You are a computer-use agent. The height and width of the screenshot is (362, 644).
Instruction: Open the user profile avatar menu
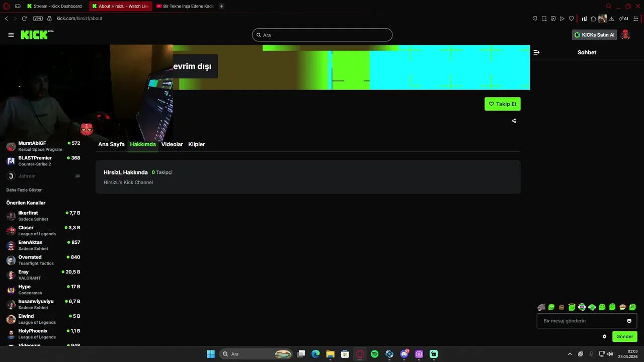[625, 35]
